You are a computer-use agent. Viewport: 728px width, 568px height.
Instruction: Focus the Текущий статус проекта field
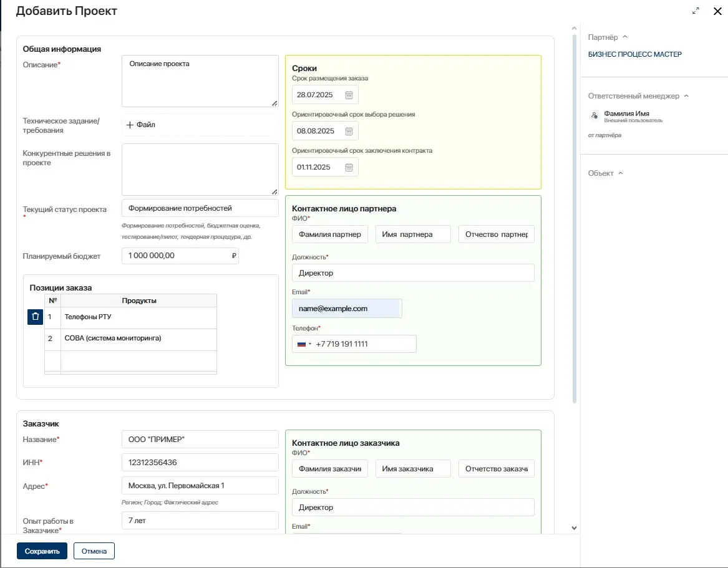tap(200, 208)
